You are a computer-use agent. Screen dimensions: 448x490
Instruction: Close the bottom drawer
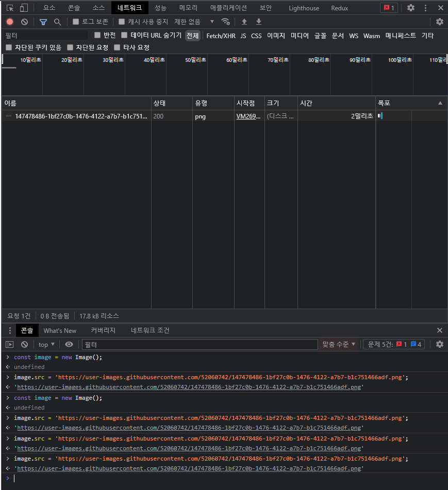pyautogui.click(x=440, y=330)
